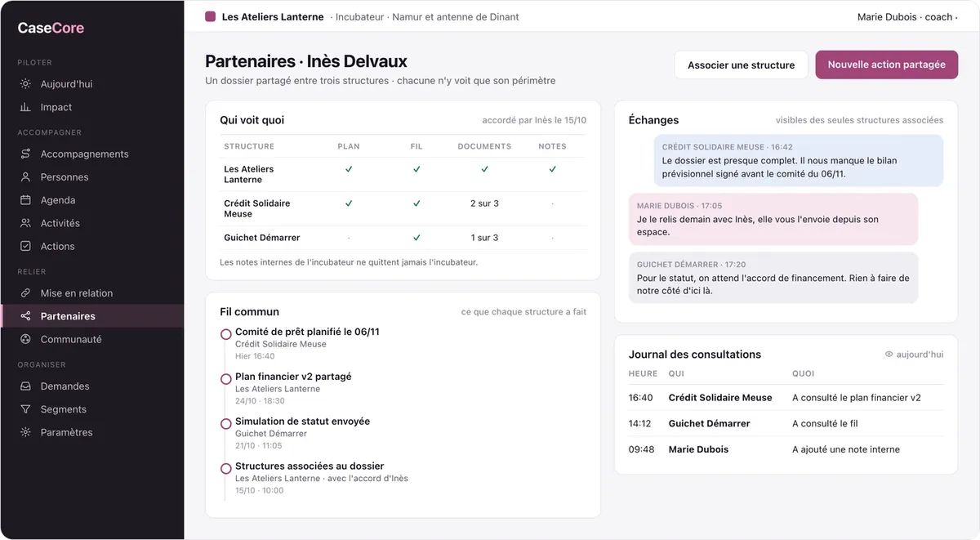This screenshot has height=540, width=980.
Task: Open Paramètres in sidebar
Action: pos(91,432)
